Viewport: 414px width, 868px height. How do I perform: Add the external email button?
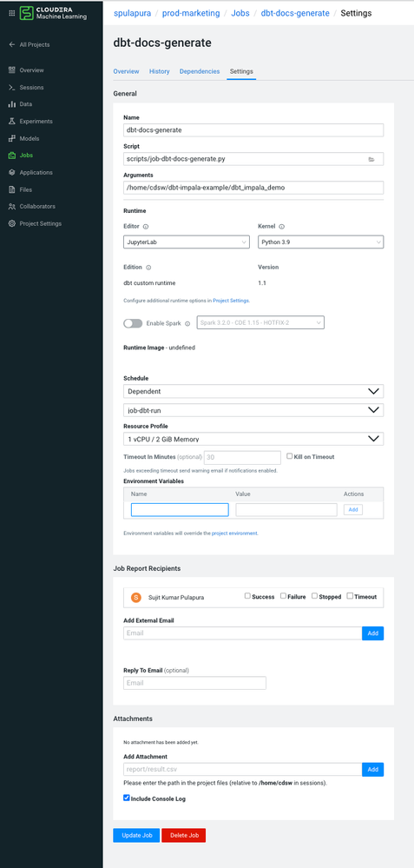(372, 633)
